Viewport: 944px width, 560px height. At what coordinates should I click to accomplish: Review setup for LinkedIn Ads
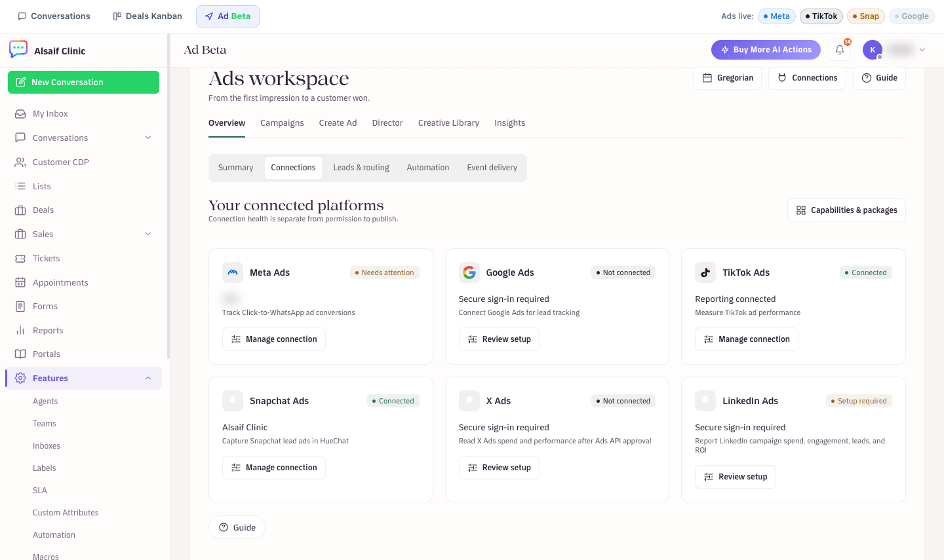pyautogui.click(x=736, y=477)
